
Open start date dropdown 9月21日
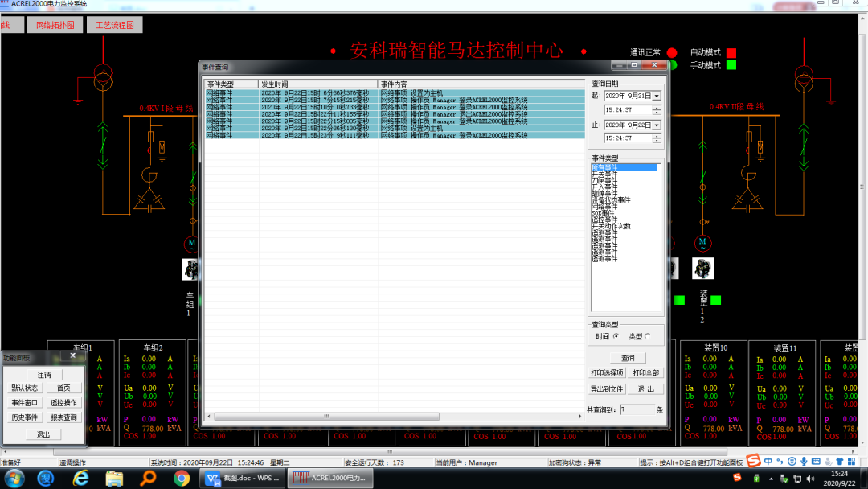point(657,96)
